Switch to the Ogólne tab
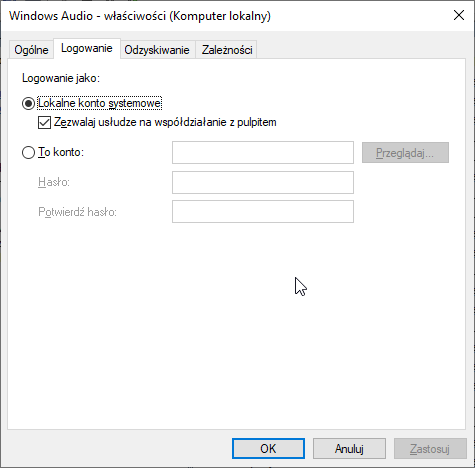475x468 pixels. click(x=31, y=50)
